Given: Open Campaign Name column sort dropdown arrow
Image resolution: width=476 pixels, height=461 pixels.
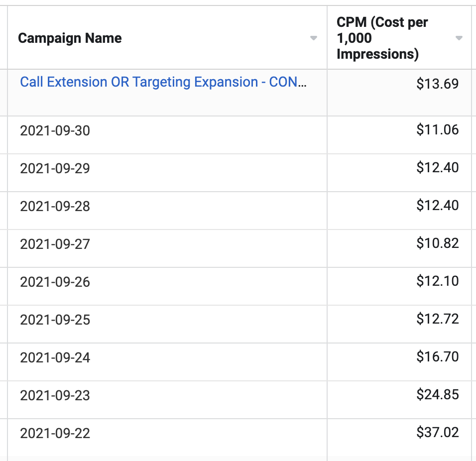Looking at the screenshot, I should 314,38.
